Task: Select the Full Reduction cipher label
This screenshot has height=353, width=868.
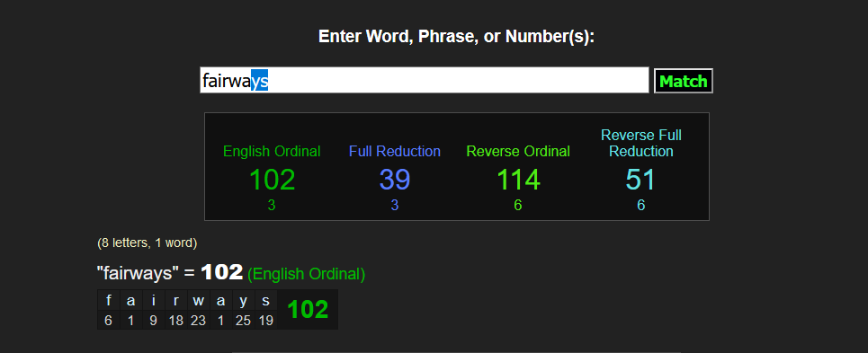Action: click(x=395, y=152)
